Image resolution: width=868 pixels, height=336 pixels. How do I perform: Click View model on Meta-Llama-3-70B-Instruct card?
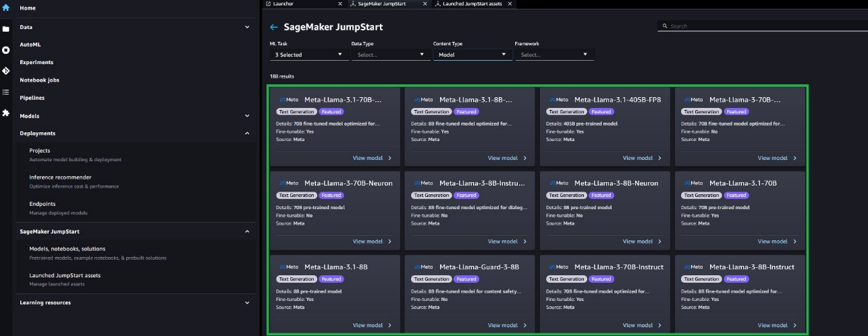(x=638, y=325)
